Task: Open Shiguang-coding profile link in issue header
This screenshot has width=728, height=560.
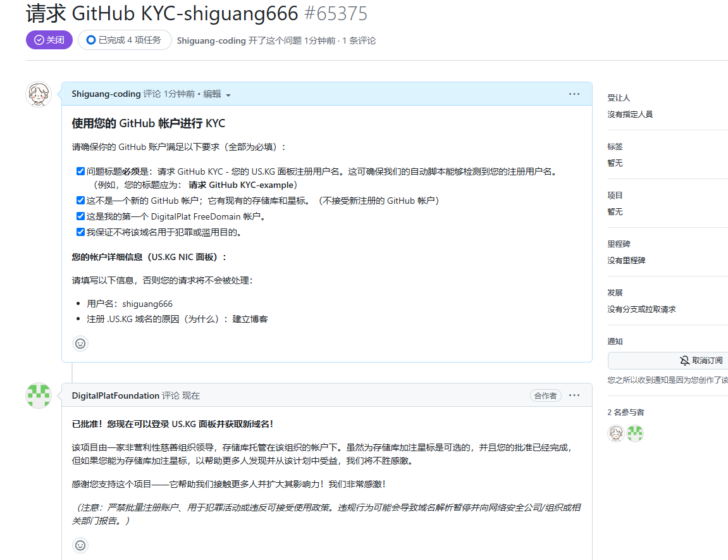Action: pyautogui.click(x=211, y=40)
